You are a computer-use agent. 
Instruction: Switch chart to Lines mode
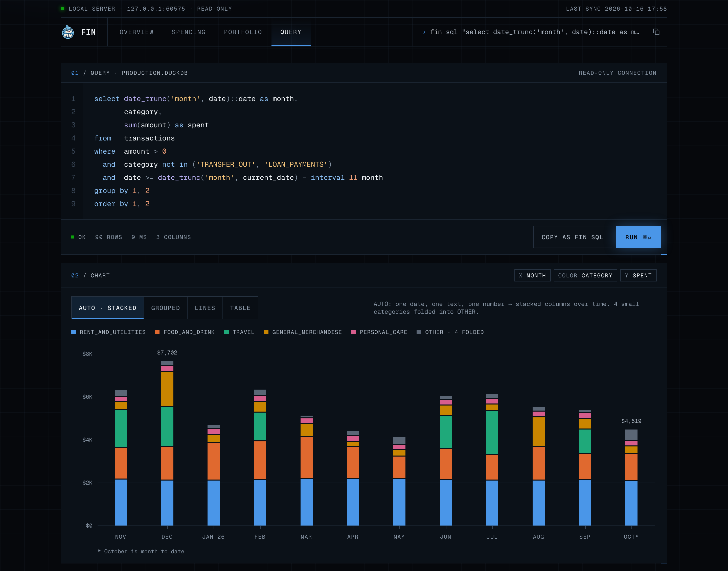click(x=205, y=308)
